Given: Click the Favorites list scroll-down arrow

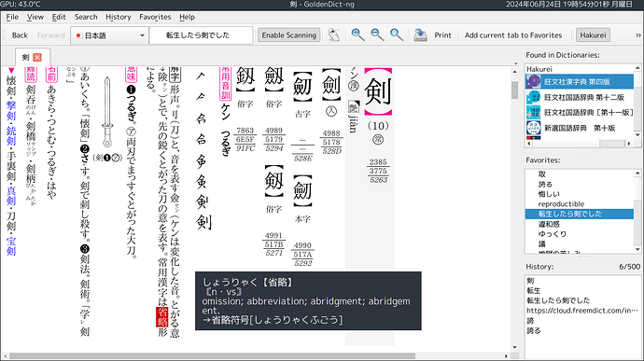Looking at the screenshot, I should click(x=637, y=249).
